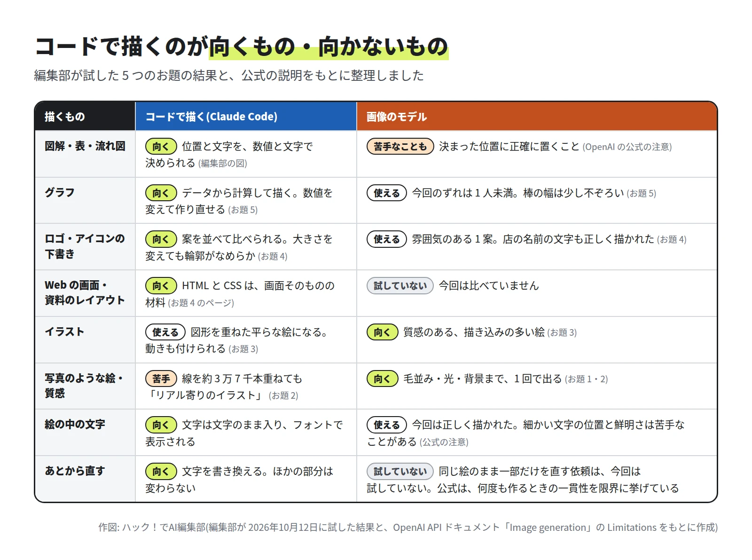
Task: Click the 作図 credit line at the bottom
Action: click(x=408, y=527)
